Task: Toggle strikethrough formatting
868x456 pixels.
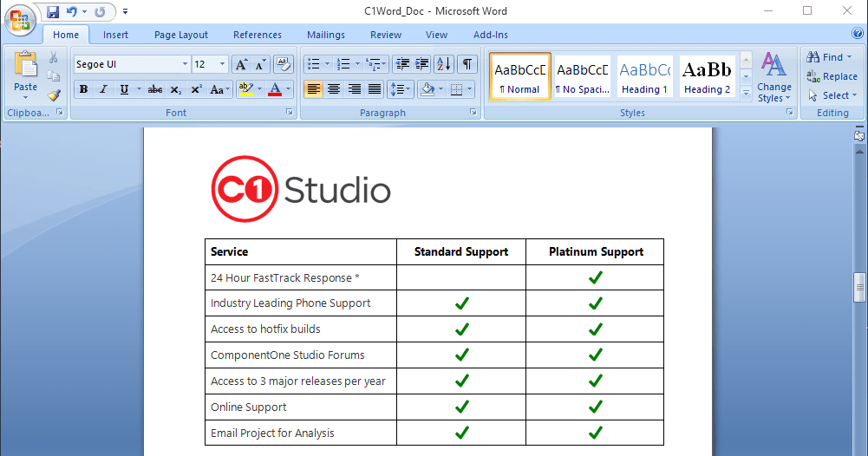Action: [x=155, y=89]
